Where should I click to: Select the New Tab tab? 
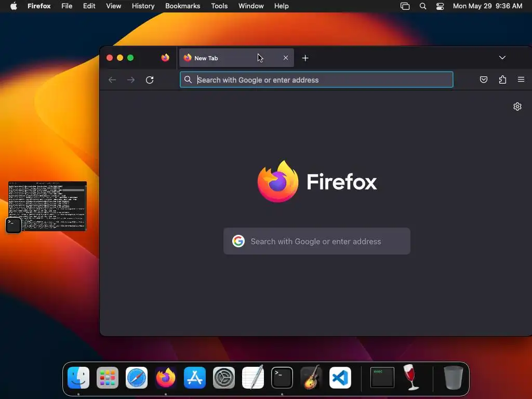(x=236, y=58)
